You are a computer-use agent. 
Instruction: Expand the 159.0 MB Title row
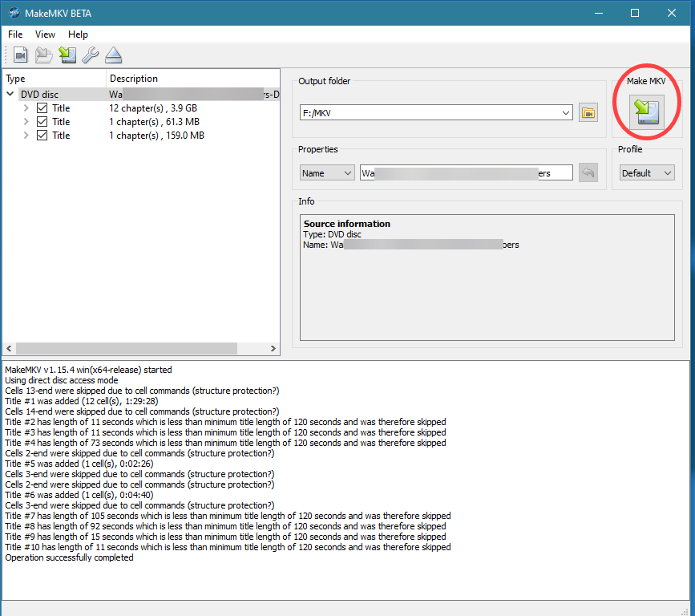click(x=26, y=136)
